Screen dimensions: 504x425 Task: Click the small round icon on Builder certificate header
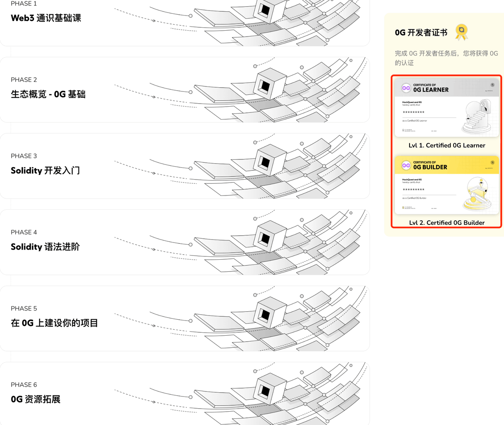[493, 162]
